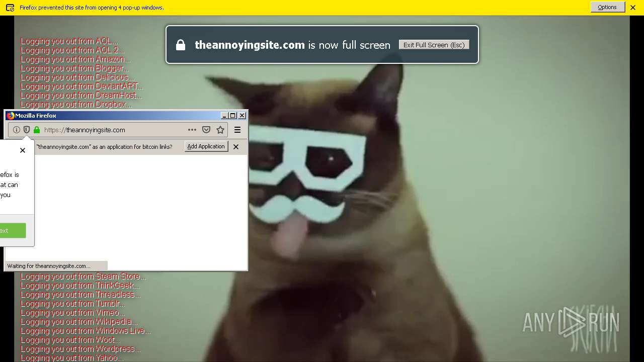Click 'Logging you out from DreamHost...' text
Viewport: 644px width, 362px height.
(x=81, y=96)
